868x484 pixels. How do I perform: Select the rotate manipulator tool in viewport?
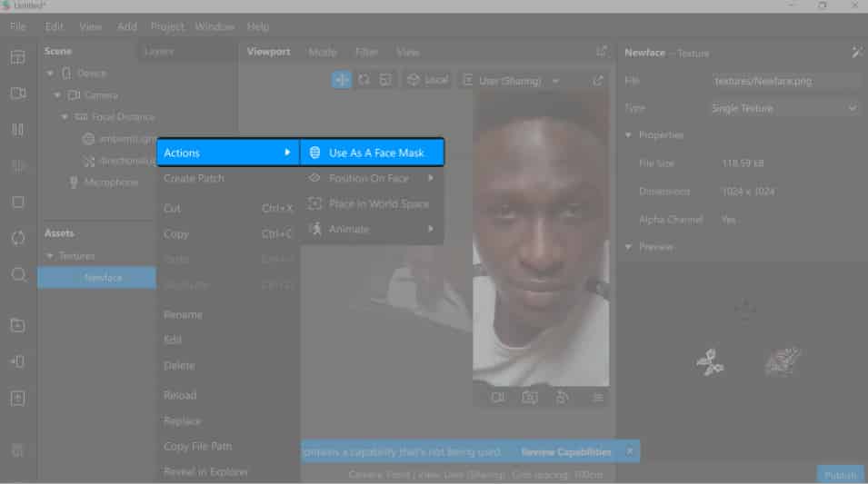364,80
